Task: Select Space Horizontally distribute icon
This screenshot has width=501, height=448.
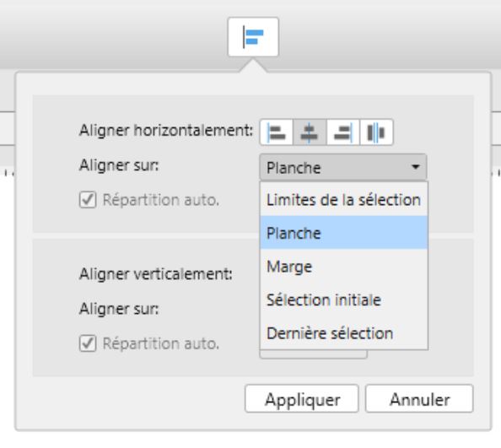Action: click(376, 132)
